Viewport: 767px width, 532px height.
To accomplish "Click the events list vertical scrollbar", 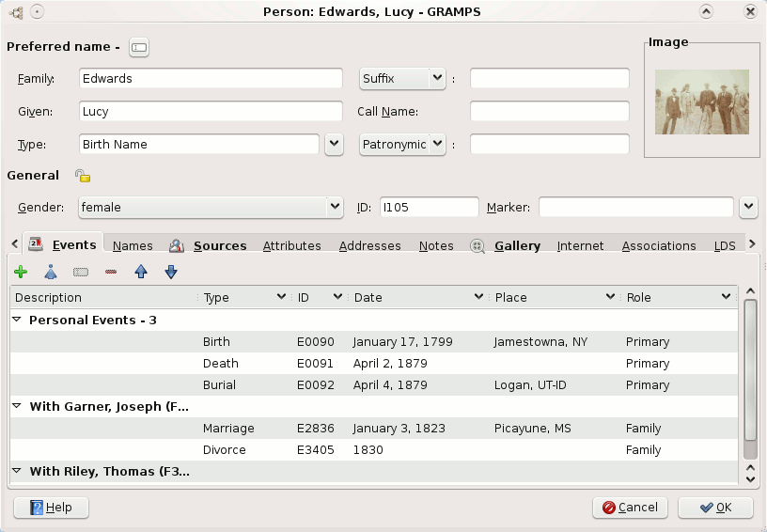I will coord(750,380).
